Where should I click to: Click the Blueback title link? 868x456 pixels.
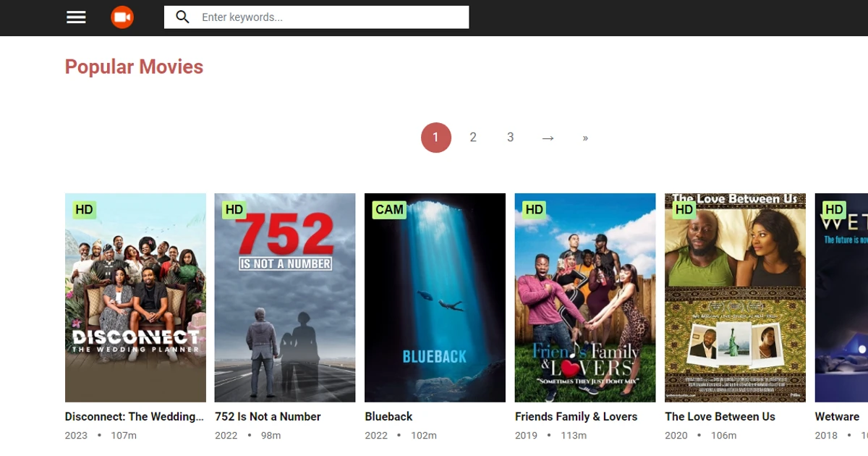pyautogui.click(x=388, y=417)
